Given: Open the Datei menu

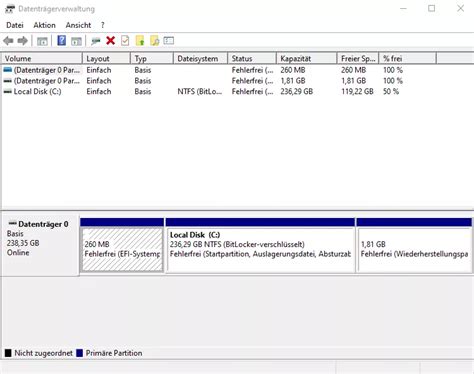Looking at the screenshot, I should tap(15, 25).
